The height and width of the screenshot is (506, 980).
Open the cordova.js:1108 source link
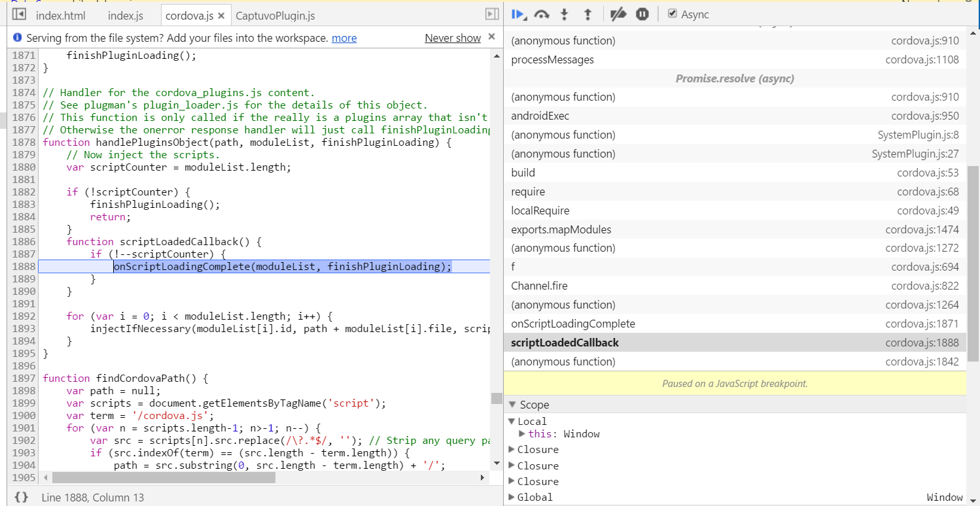(922, 59)
